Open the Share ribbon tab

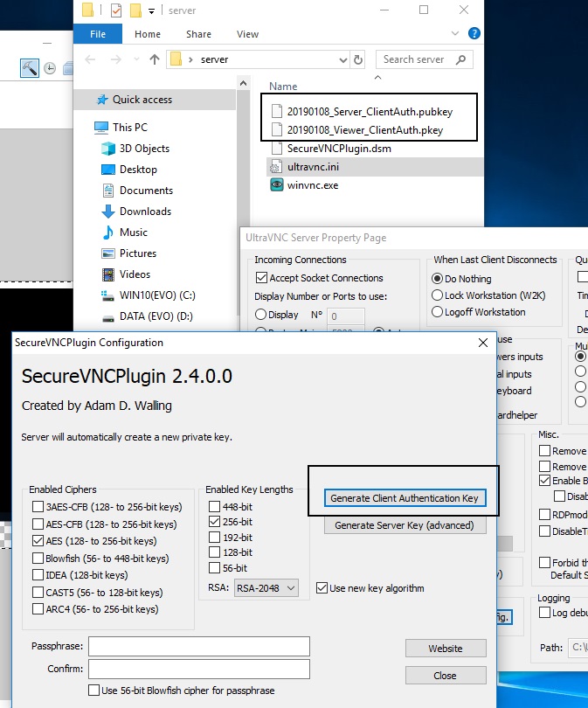tap(198, 34)
